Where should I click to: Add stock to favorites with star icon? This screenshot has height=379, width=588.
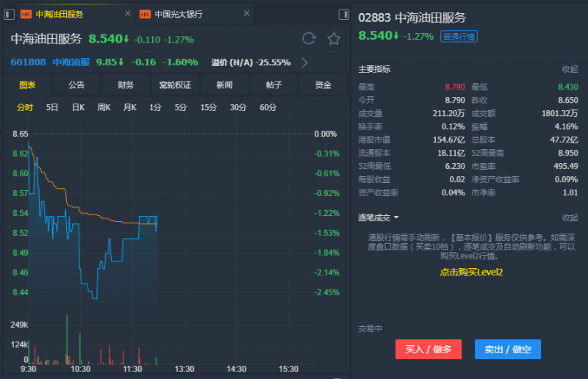pos(334,39)
